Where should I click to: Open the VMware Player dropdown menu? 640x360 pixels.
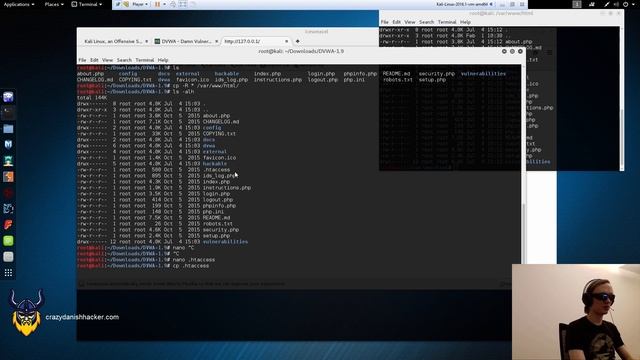[140, 4]
